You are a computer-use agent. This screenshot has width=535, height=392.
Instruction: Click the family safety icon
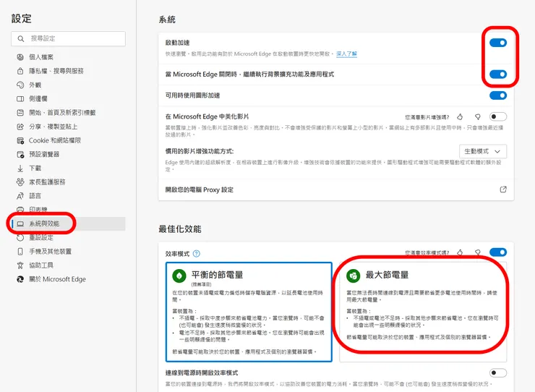point(20,182)
